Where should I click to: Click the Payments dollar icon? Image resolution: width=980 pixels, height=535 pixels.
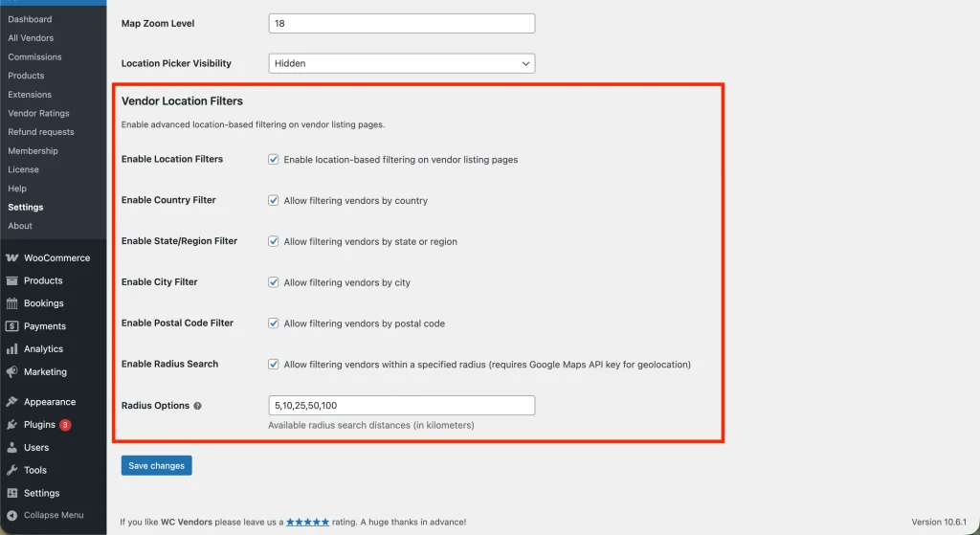(x=11, y=326)
